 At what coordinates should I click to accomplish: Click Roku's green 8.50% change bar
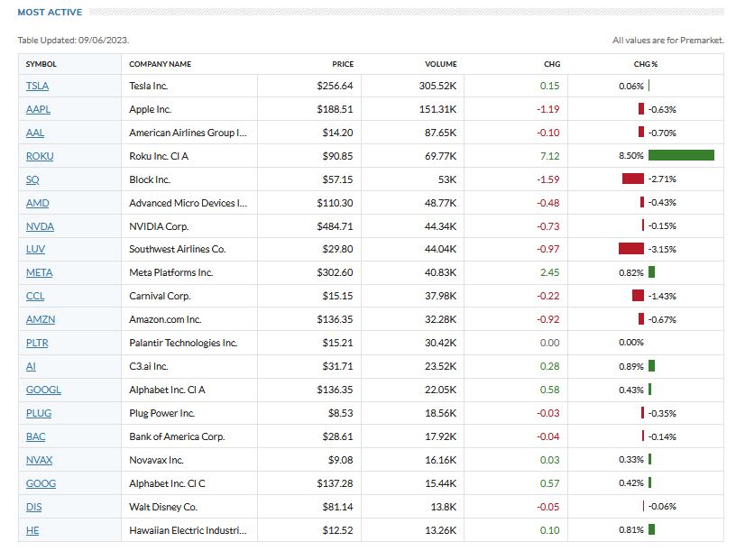click(x=681, y=156)
